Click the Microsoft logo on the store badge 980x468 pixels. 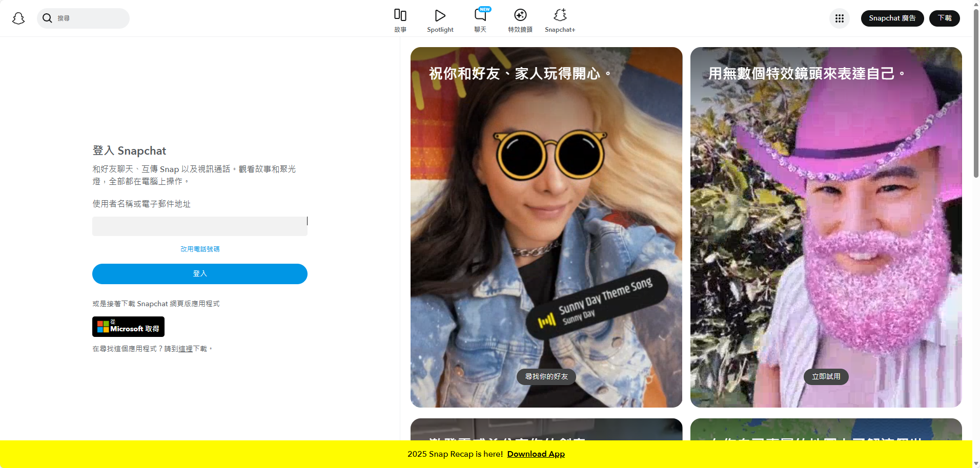[103, 327]
